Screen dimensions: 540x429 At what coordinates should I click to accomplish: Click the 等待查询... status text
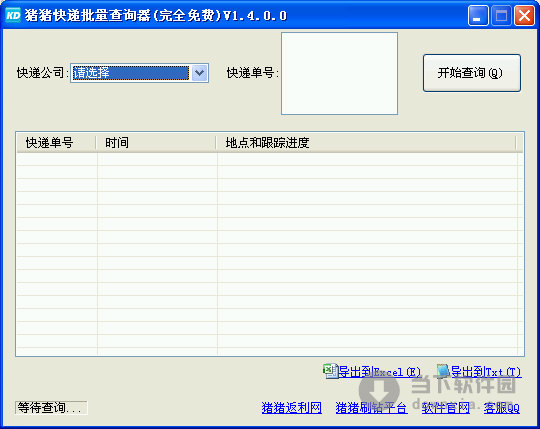point(51,408)
